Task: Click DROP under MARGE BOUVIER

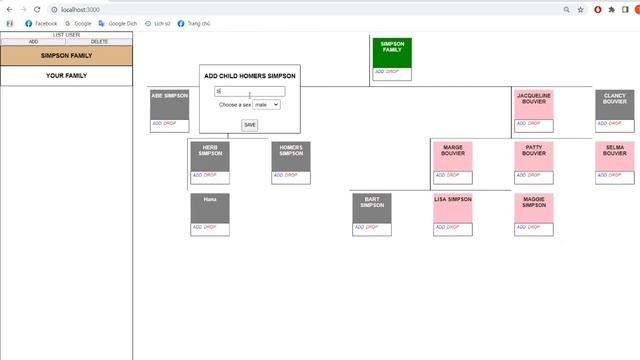Action: (x=453, y=175)
